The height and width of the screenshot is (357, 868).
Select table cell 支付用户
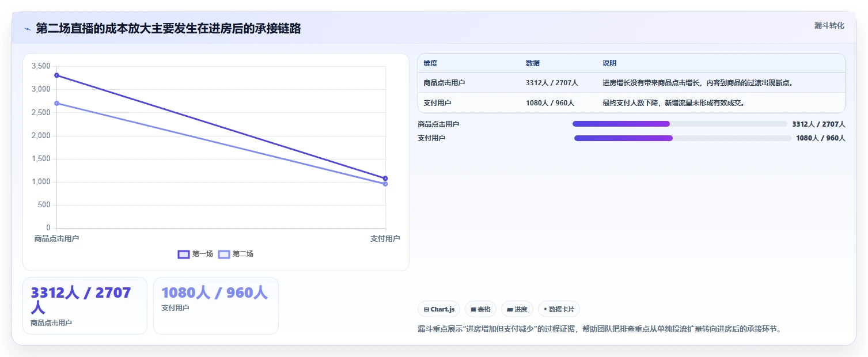click(437, 103)
